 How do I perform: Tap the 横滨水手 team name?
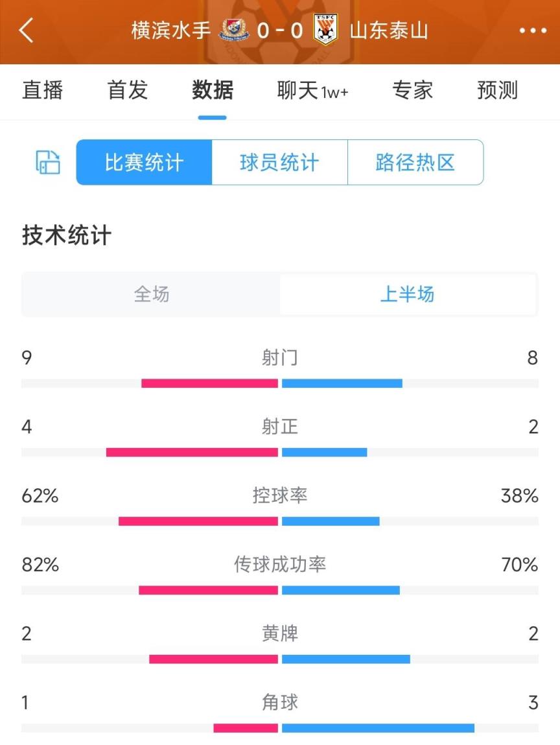(171, 30)
